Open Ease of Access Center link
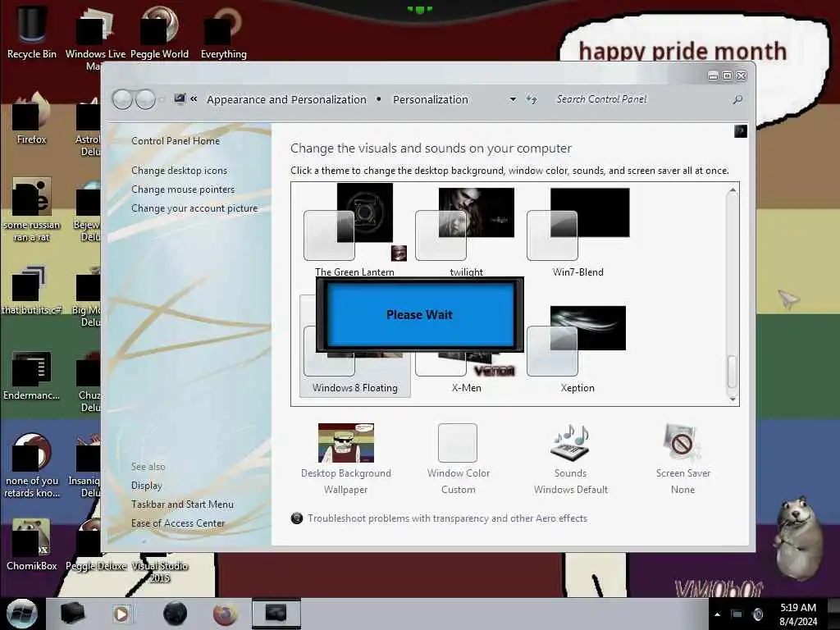Image resolution: width=840 pixels, height=630 pixels. [178, 523]
